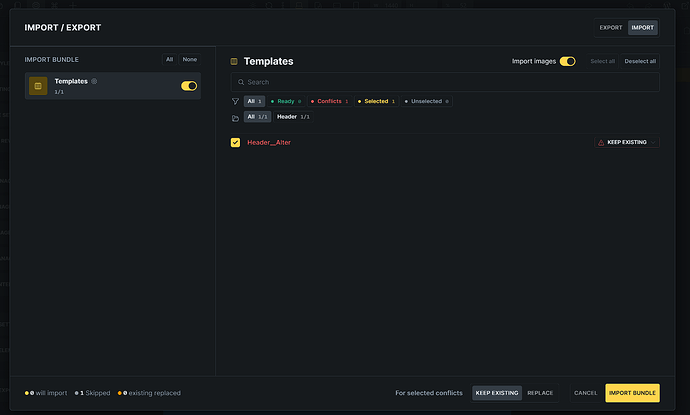This screenshot has width=690, height=415.
Task: Click the search magnifier icon
Action: (241, 82)
